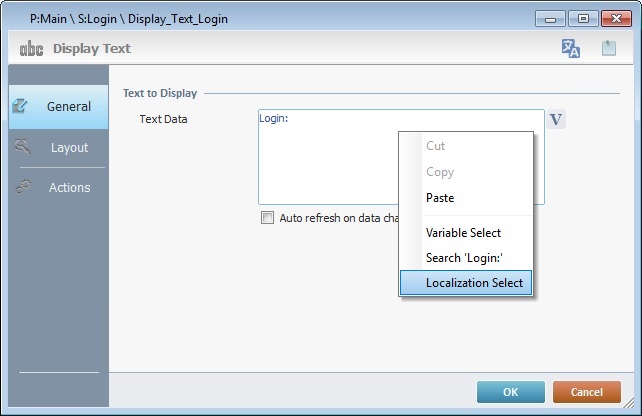Open the Layout tab

point(58,147)
